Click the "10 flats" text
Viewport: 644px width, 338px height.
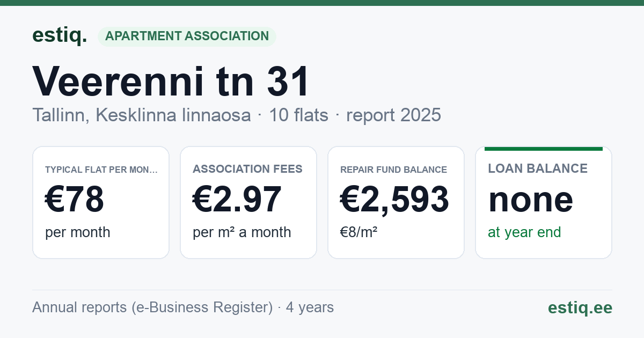[x=298, y=115]
